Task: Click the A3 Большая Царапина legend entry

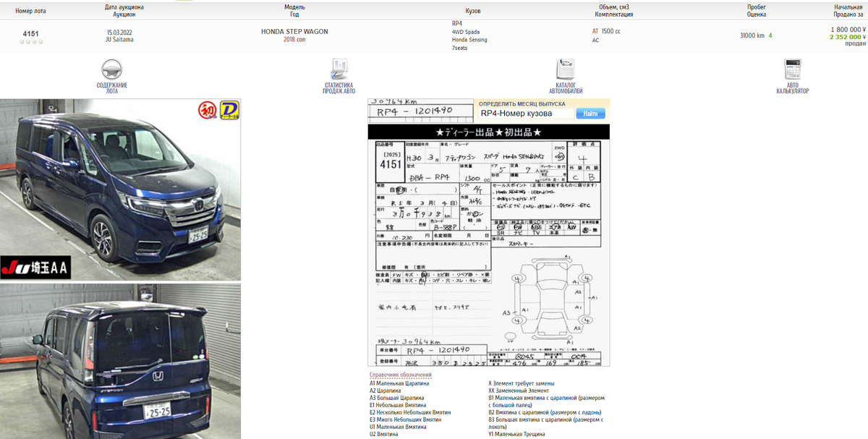Action: click(x=396, y=398)
